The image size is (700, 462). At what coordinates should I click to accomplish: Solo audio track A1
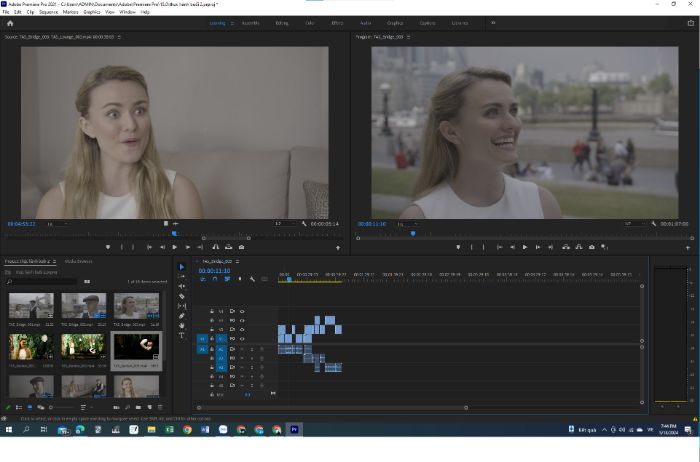point(252,349)
